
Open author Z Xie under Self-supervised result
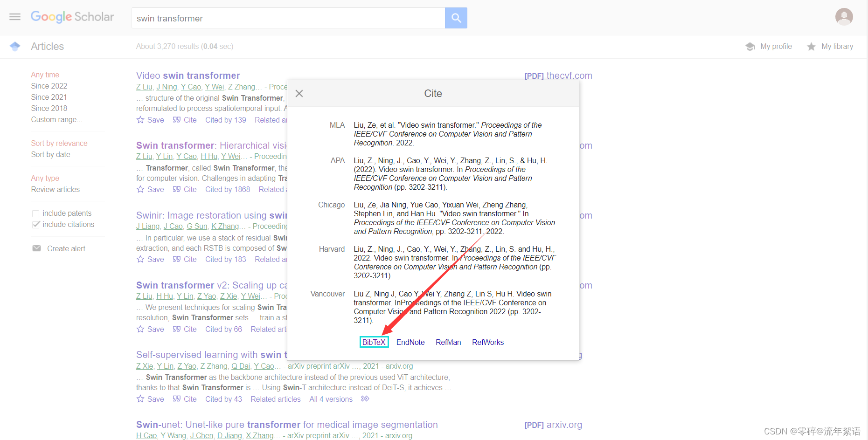coord(145,366)
